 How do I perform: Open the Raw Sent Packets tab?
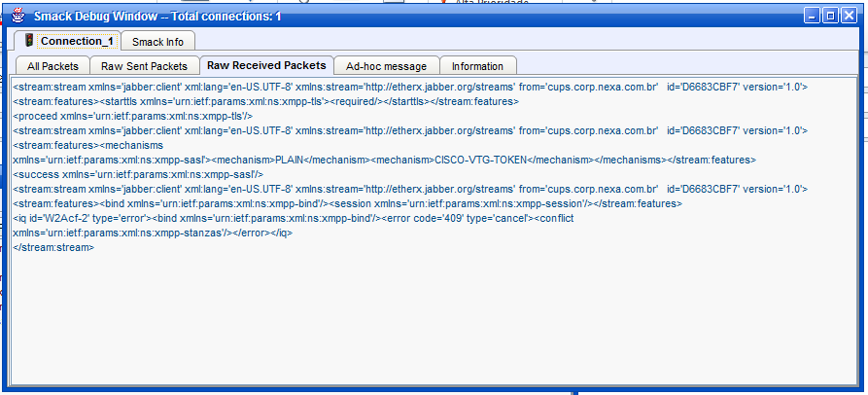point(144,66)
